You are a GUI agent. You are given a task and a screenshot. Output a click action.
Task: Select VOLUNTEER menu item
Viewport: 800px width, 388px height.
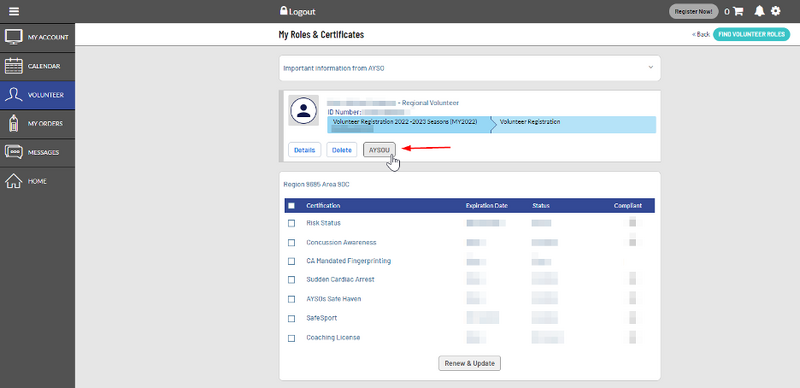click(38, 95)
